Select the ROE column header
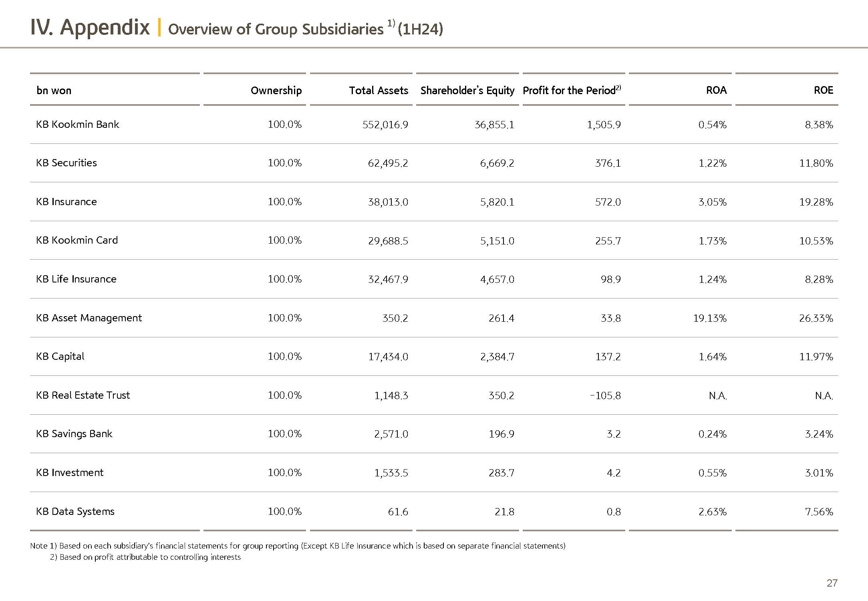The image size is (868, 601). coord(823,90)
